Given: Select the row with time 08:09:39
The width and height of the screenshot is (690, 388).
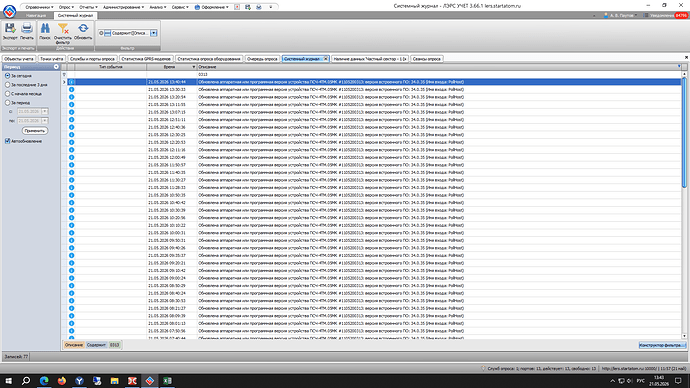Looking at the screenshot, I should point(374,315).
